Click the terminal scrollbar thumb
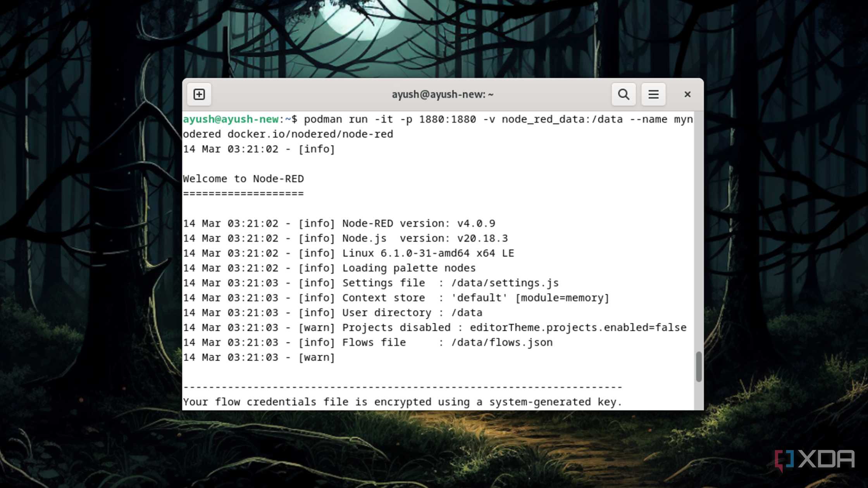 click(x=699, y=366)
